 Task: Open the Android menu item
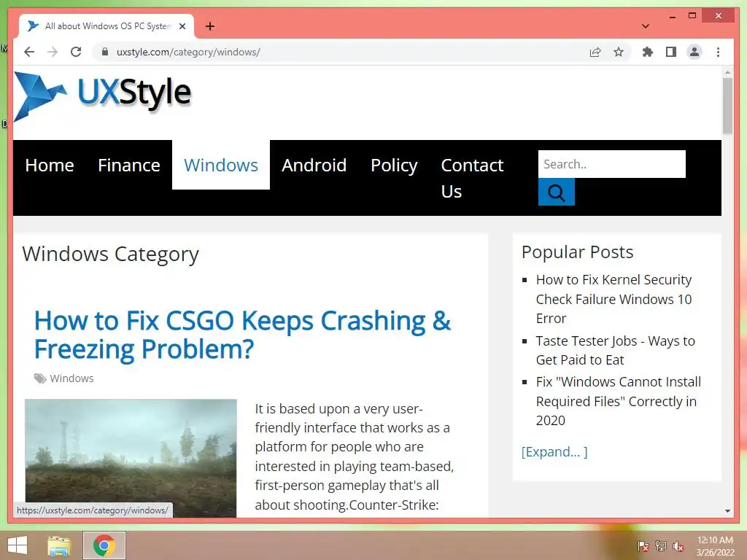point(314,166)
